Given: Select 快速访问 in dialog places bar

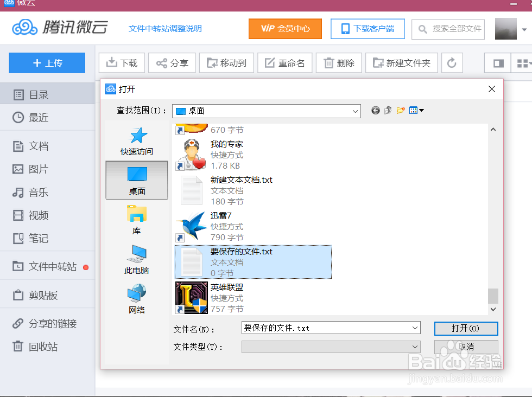Looking at the screenshot, I should tap(137, 141).
